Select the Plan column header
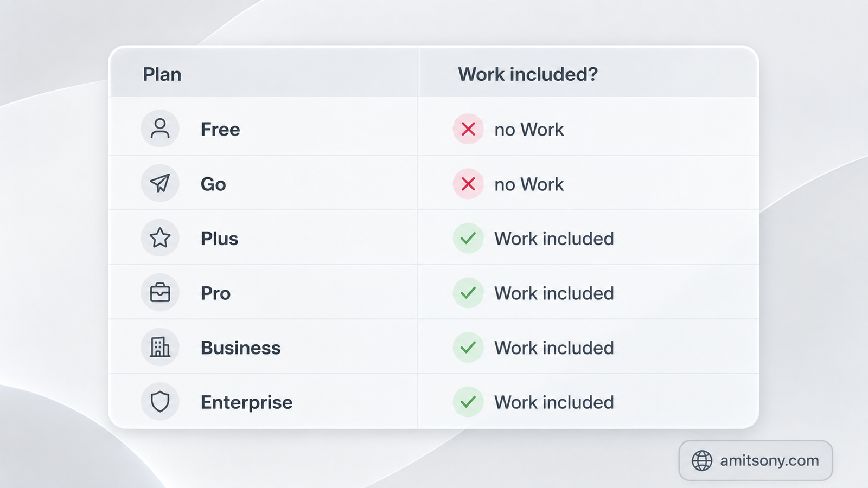868x488 pixels. (x=162, y=74)
